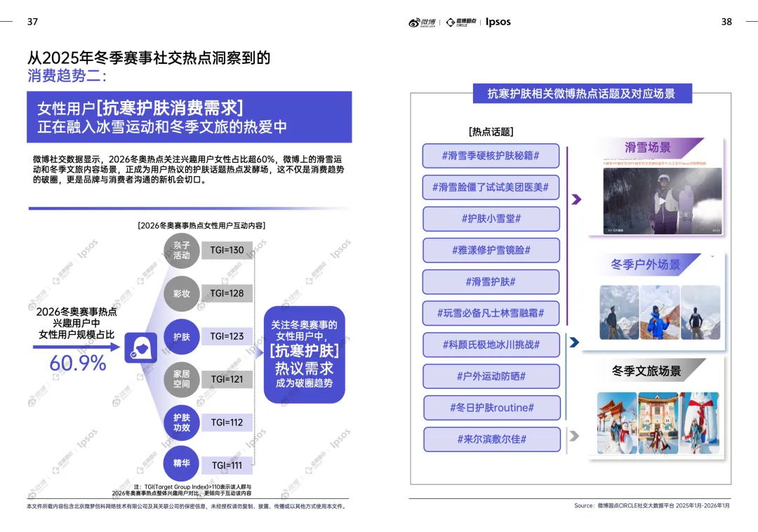Click the blue arrow pointing to 冬季户外场景

574,342
